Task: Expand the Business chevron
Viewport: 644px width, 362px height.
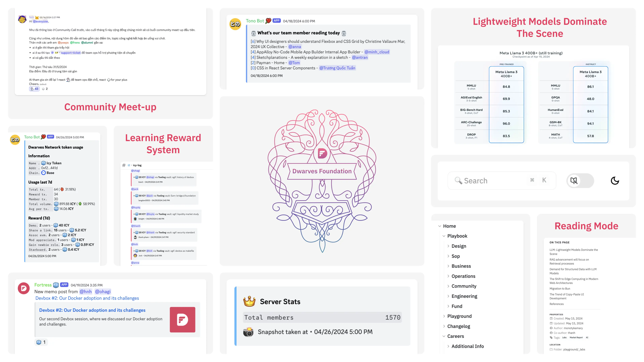Action: pyautogui.click(x=448, y=266)
